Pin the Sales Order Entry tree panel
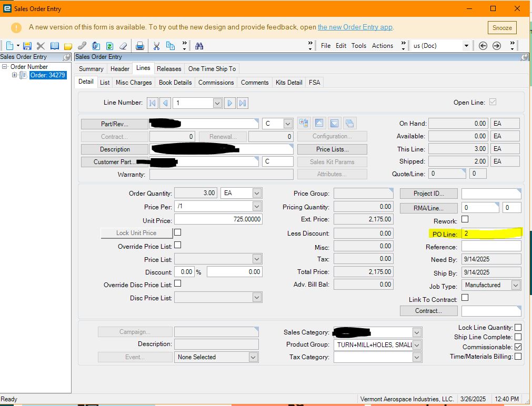Screen dimensions: 532x406 [67, 57]
